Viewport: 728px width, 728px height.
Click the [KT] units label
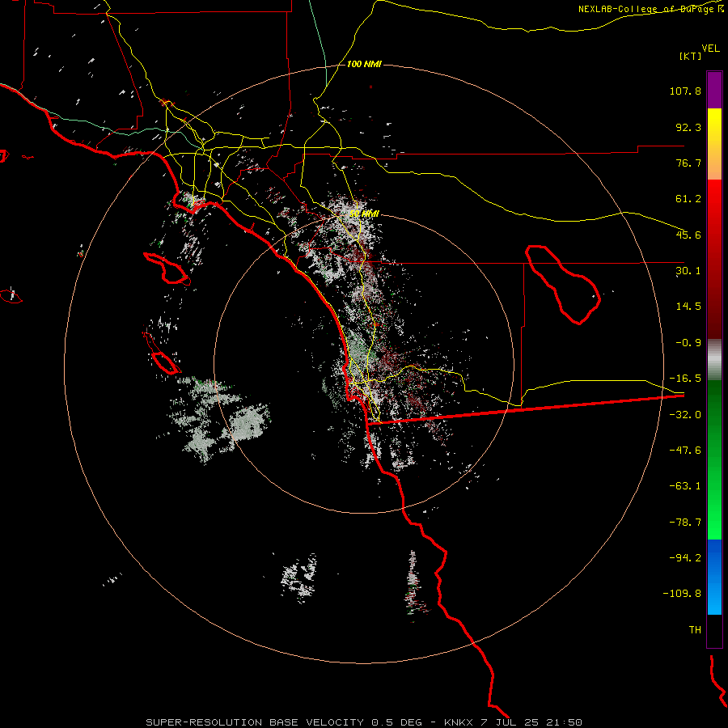[691, 56]
